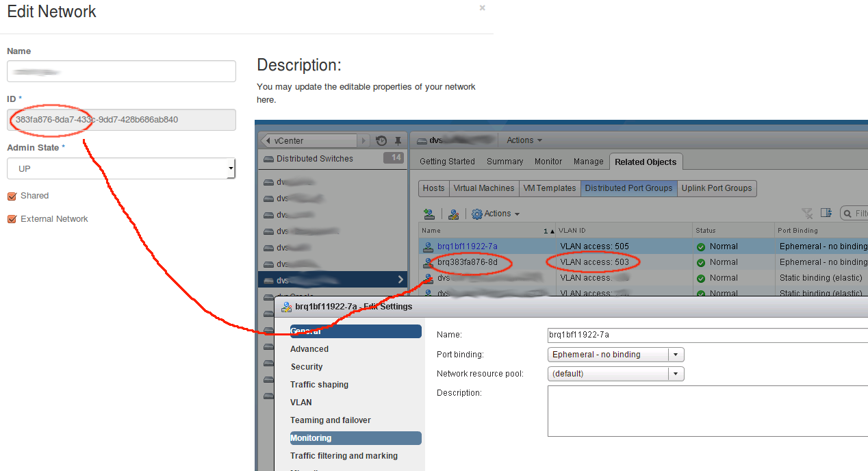Viewport: 868px width, 471px height.
Task: Click the Distributed Switches count badge 14
Action: tap(393, 158)
